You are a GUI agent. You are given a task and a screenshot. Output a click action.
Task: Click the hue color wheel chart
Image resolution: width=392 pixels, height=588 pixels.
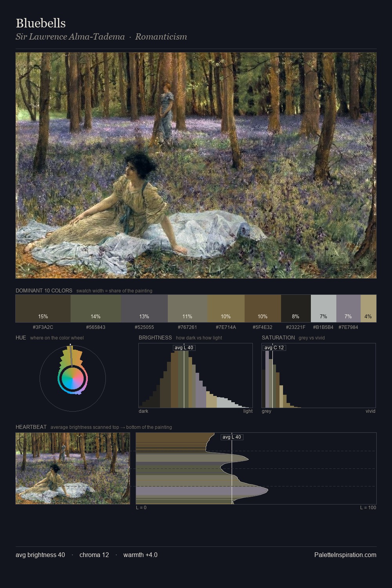point(73,378)
